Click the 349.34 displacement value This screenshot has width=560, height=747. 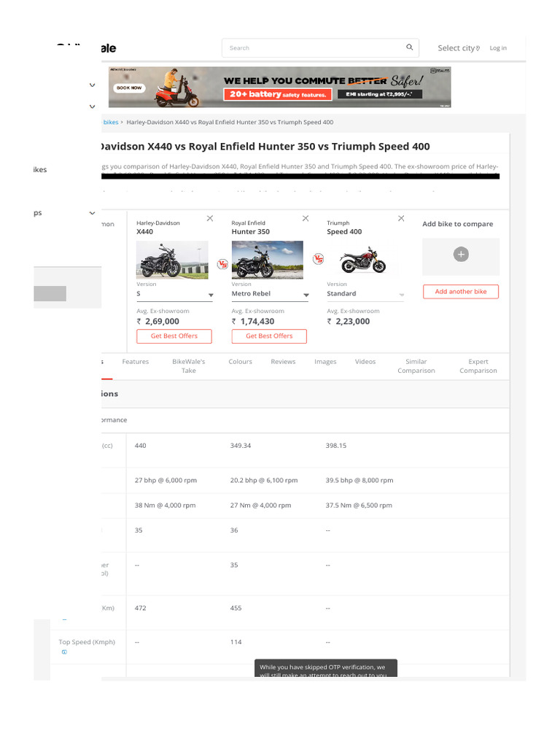click(x=241, y=446)
